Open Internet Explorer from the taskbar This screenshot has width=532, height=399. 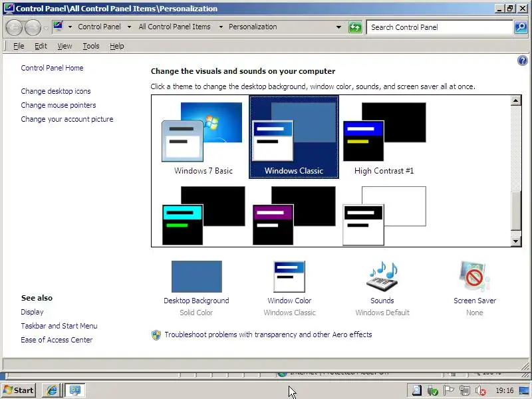52,390
